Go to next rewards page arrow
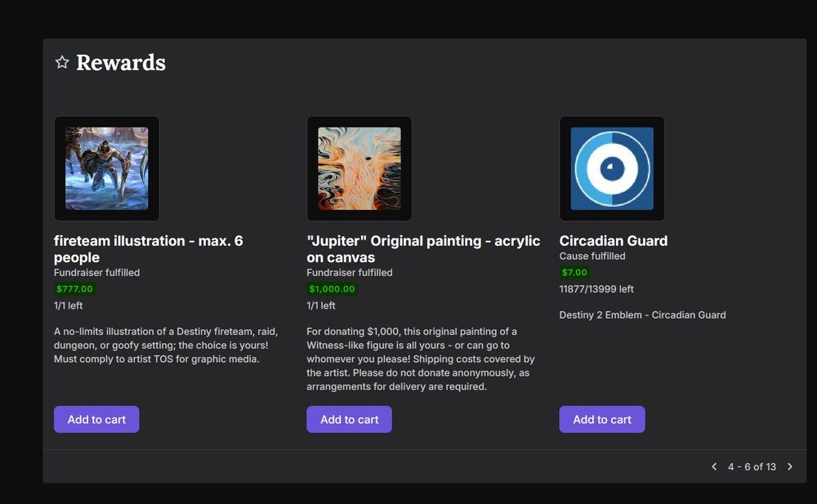The height and width of the screenshot is (504, 817). click(790, 466)
